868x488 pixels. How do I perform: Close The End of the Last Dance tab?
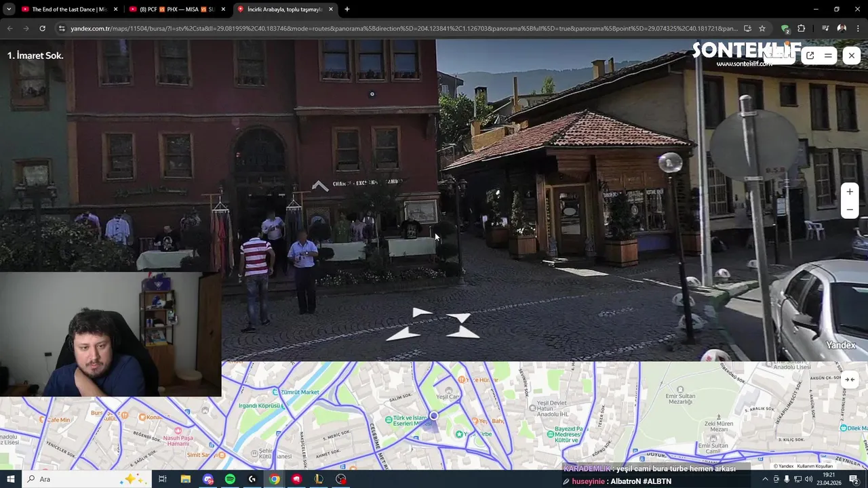(115, 9)
